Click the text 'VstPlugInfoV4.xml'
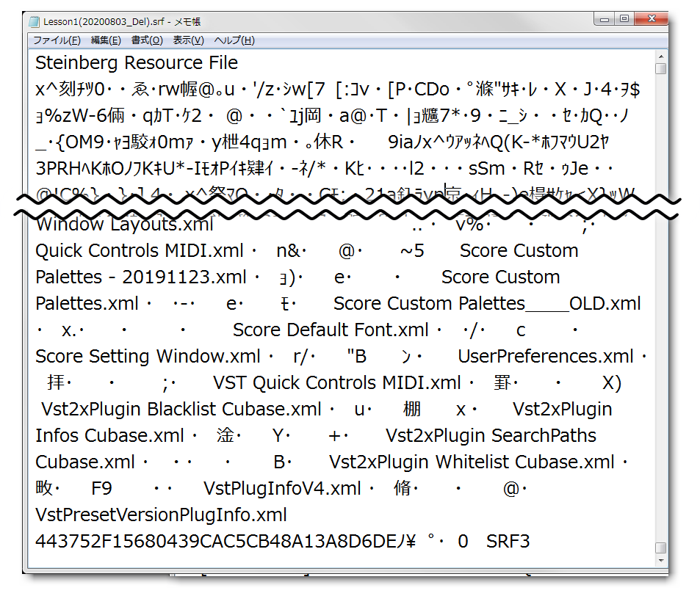The image size is (700, 596). pos(282,489)
